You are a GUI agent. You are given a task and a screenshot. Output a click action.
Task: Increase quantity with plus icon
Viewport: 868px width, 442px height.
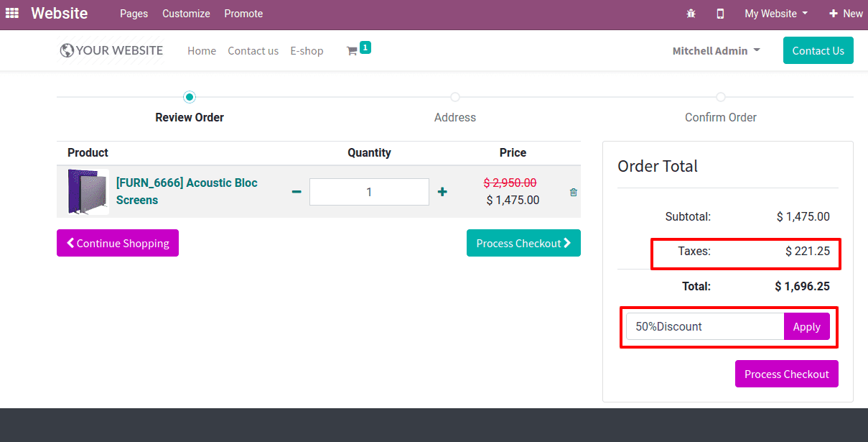pos(442,192)
